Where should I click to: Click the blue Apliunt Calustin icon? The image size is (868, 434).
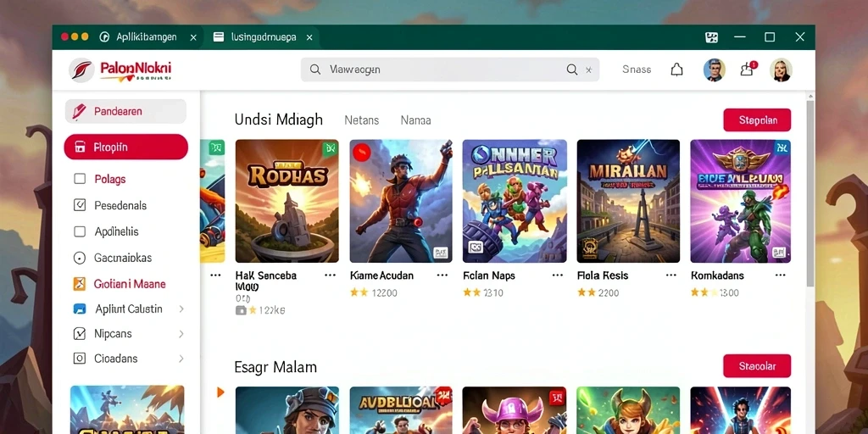[80, 309]
